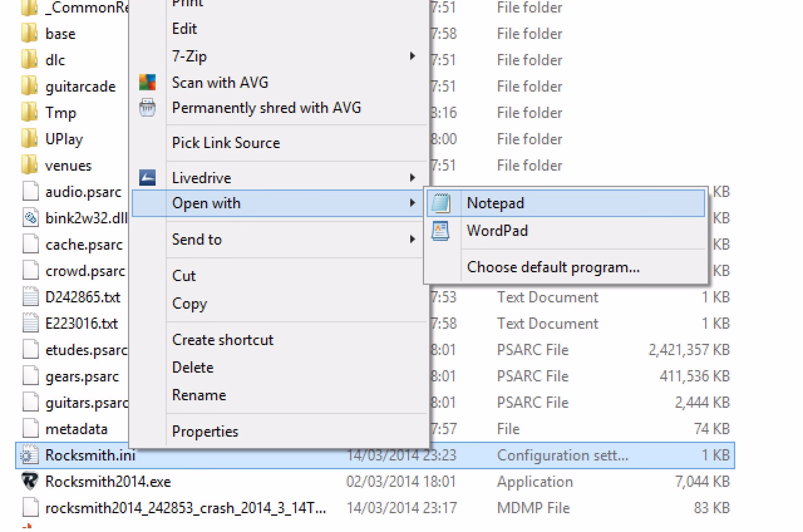Click the 14/03/2014 23:17 date cell

pyautogui.click(x=401, y=508)
